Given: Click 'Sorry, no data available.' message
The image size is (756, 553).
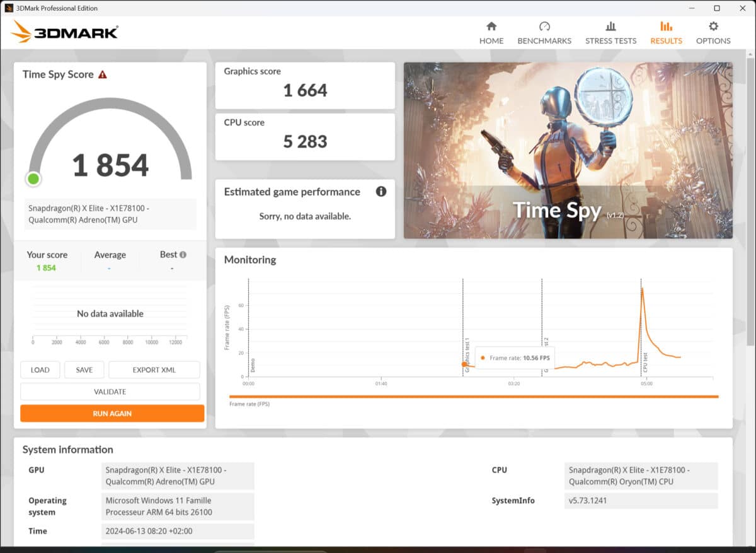Looking at the screenshot, I should pos(305,216).
